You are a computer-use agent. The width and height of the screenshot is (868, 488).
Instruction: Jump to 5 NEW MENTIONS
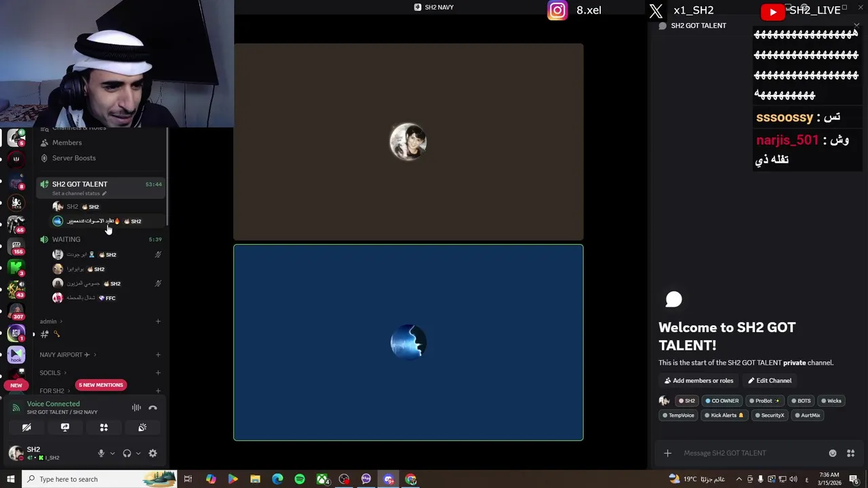click(x=101, y=385)
